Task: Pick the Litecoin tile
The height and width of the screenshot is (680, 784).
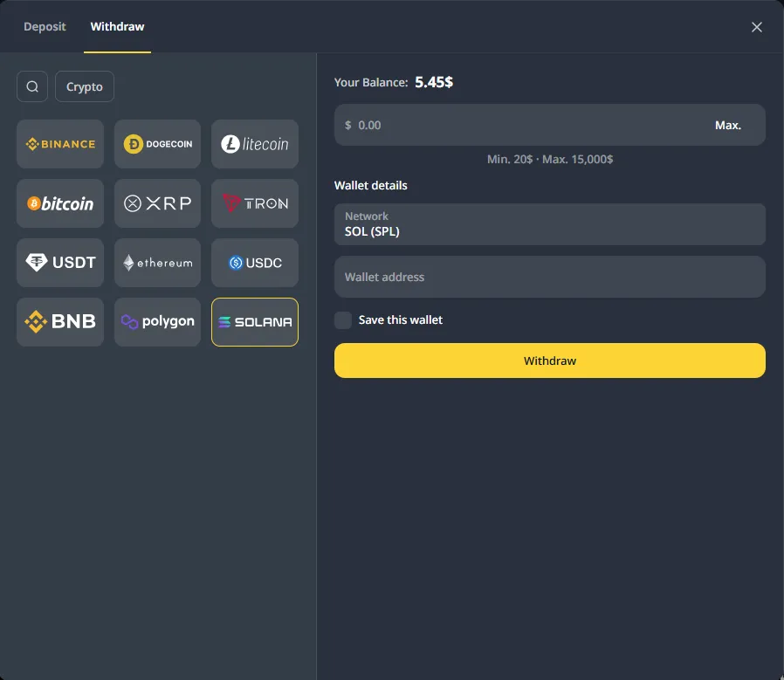Action: [x=255, y=144]
